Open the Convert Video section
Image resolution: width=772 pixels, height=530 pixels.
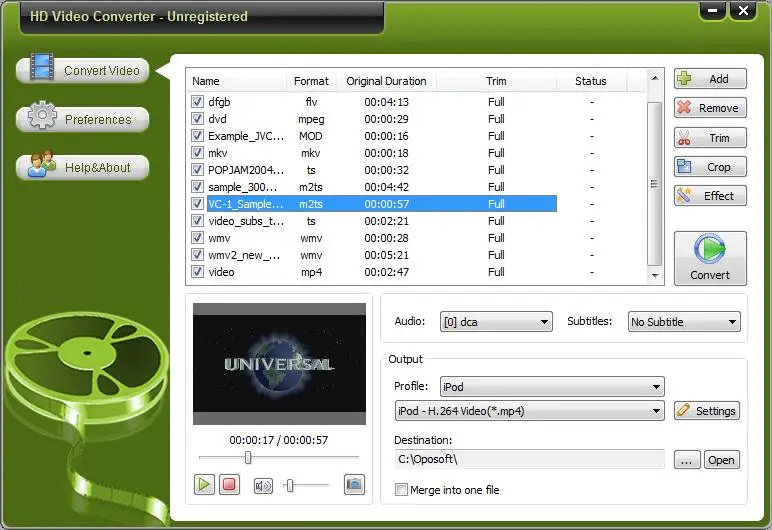83,70
